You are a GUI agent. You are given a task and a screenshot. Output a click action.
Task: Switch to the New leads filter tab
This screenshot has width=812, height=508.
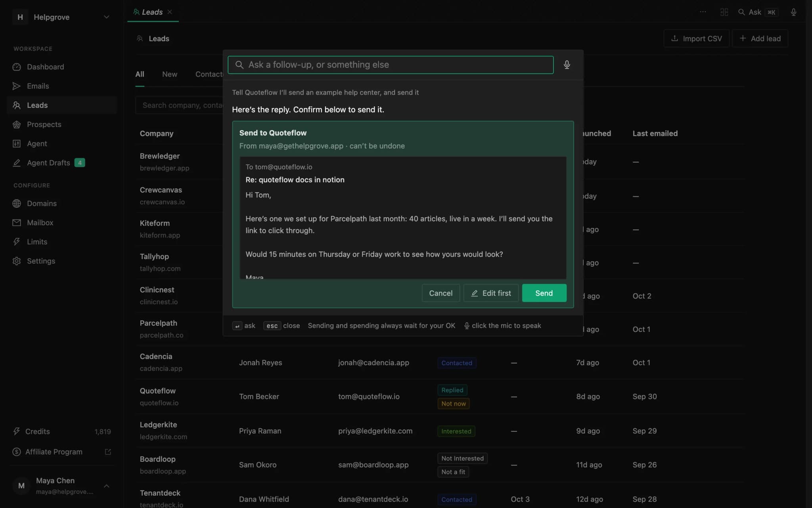[170, 74]
